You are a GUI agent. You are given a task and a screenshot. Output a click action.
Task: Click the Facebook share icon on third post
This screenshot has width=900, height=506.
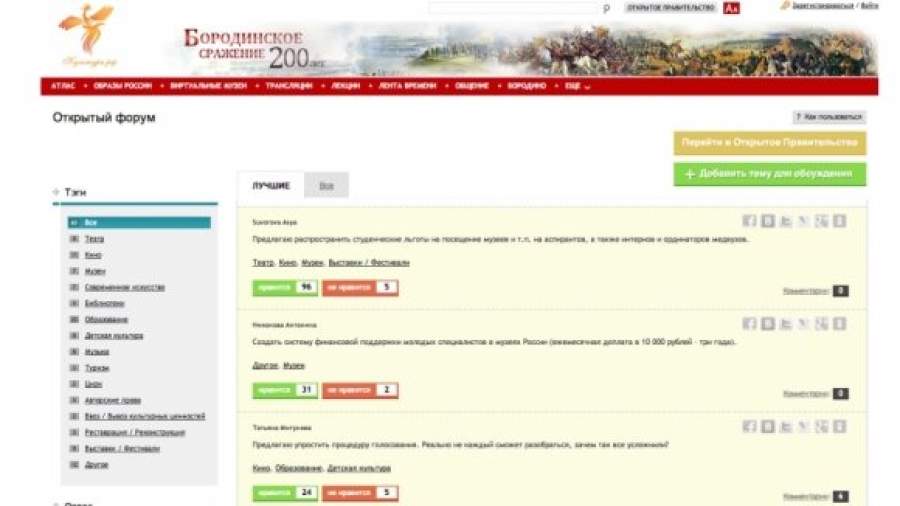coord(749,427)
